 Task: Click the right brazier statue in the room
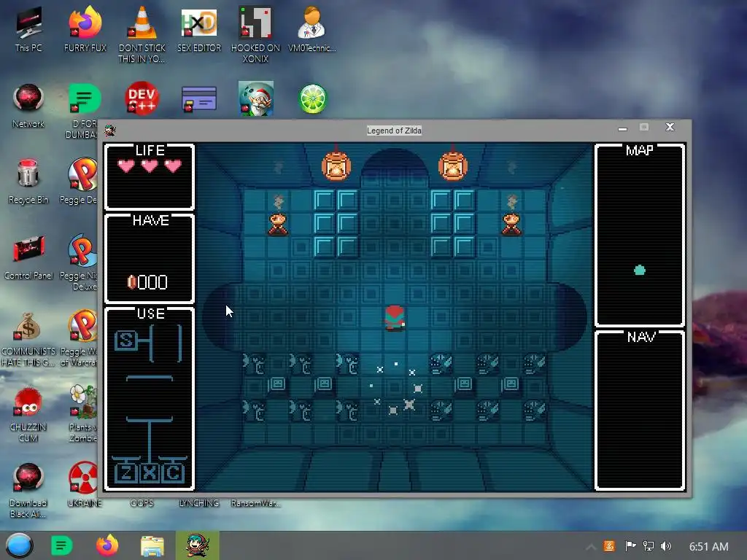pyautogui.click(x=511, y=225)
